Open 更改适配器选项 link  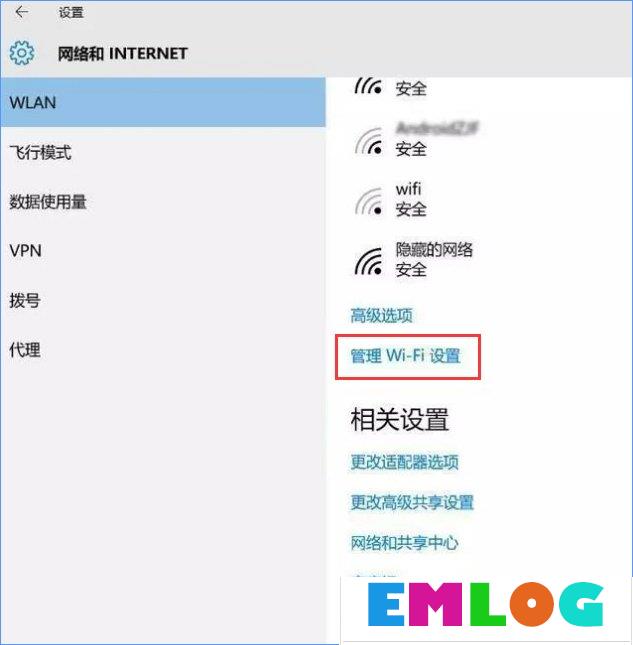404,462
